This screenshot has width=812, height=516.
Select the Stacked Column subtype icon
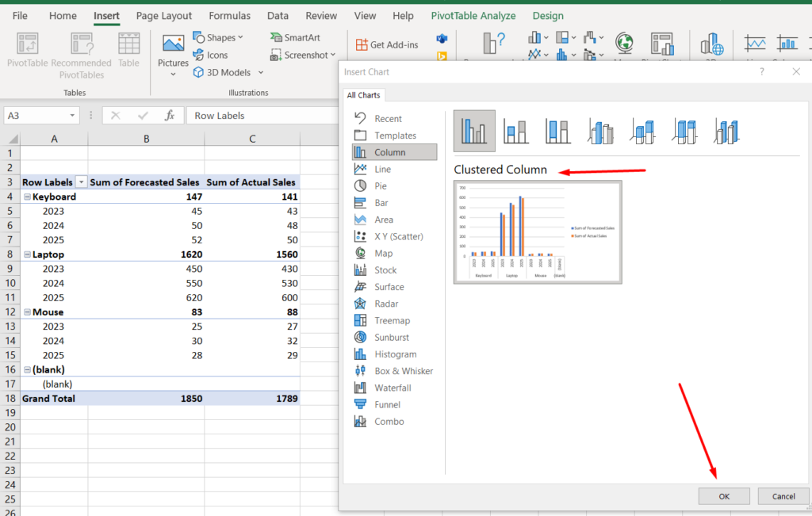[x=515, y=131]
